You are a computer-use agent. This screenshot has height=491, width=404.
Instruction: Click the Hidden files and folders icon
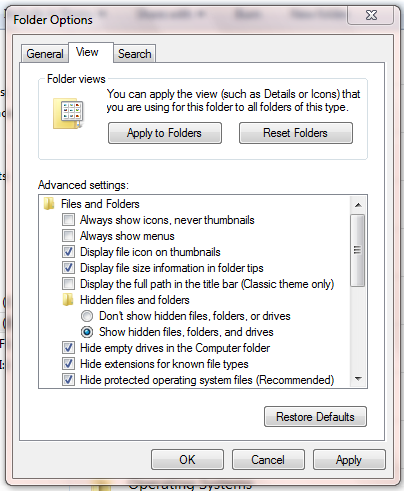point(68,300)
